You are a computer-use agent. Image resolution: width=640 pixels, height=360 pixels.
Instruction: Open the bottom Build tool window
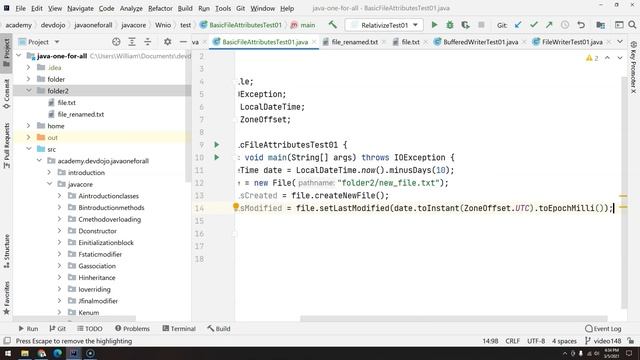click(x=219, y=329)
